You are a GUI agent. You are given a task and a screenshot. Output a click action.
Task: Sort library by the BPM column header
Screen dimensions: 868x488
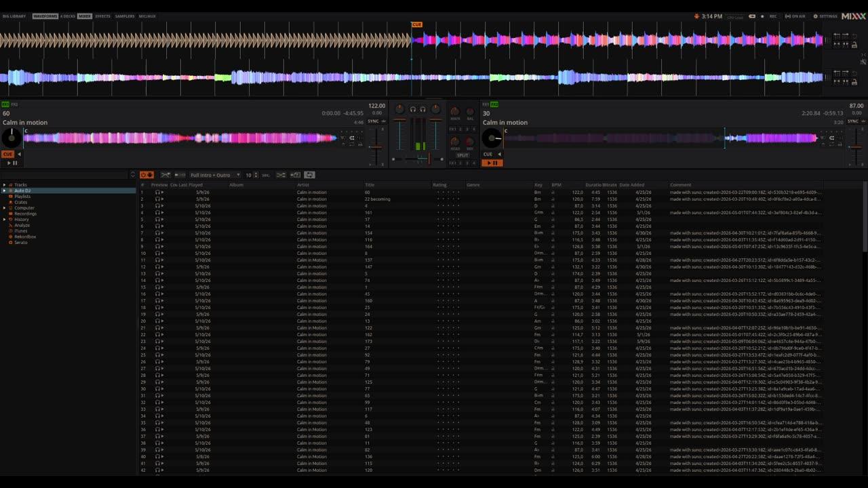pos(556,185)
